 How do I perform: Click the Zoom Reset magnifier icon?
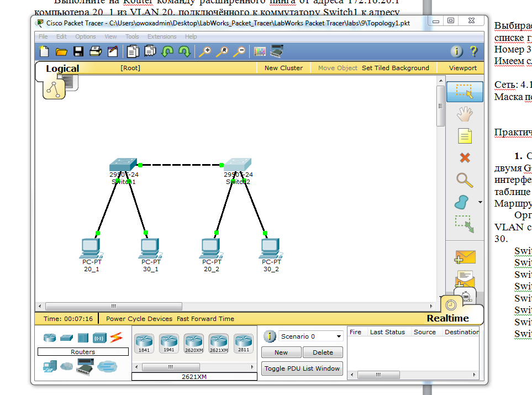tap(222, 51)
